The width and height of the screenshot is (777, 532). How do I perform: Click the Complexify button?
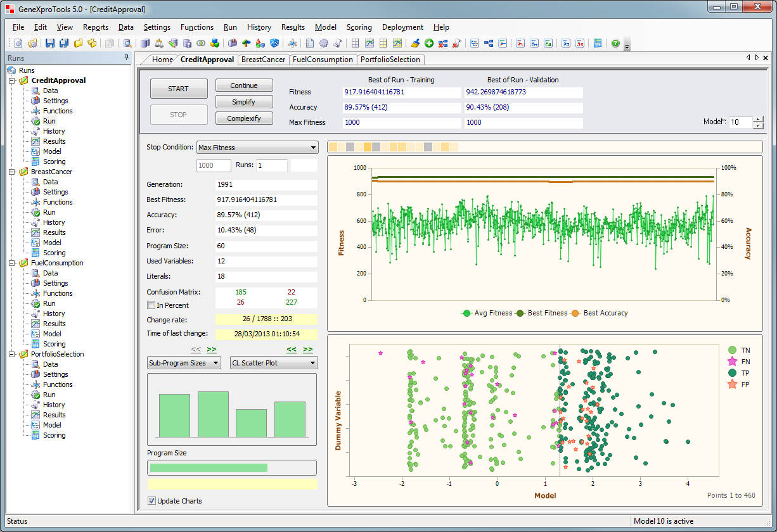[244, 118]
